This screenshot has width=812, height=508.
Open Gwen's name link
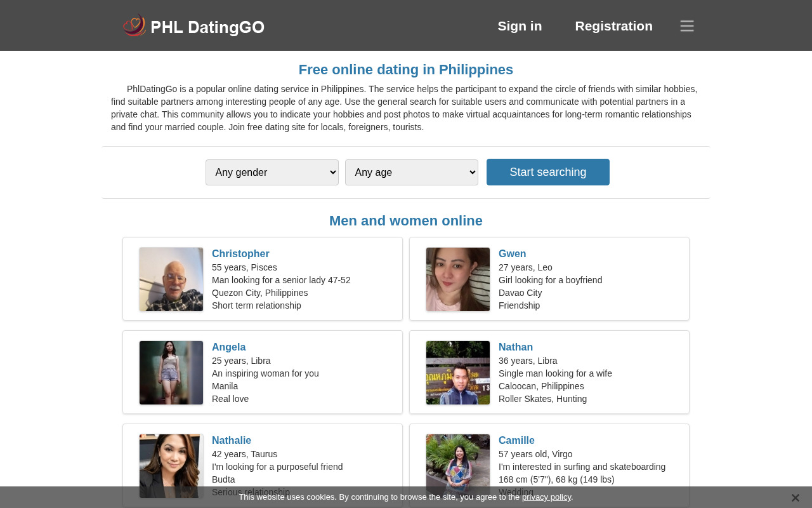coord(512,254)
